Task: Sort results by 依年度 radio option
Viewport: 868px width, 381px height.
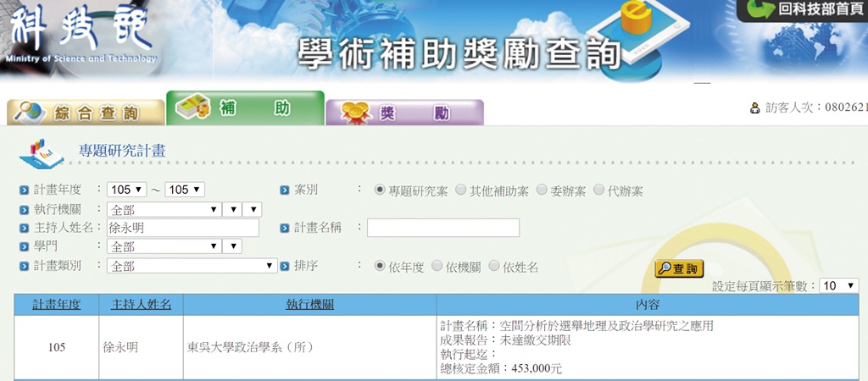Action: click(x=379, y=265)
